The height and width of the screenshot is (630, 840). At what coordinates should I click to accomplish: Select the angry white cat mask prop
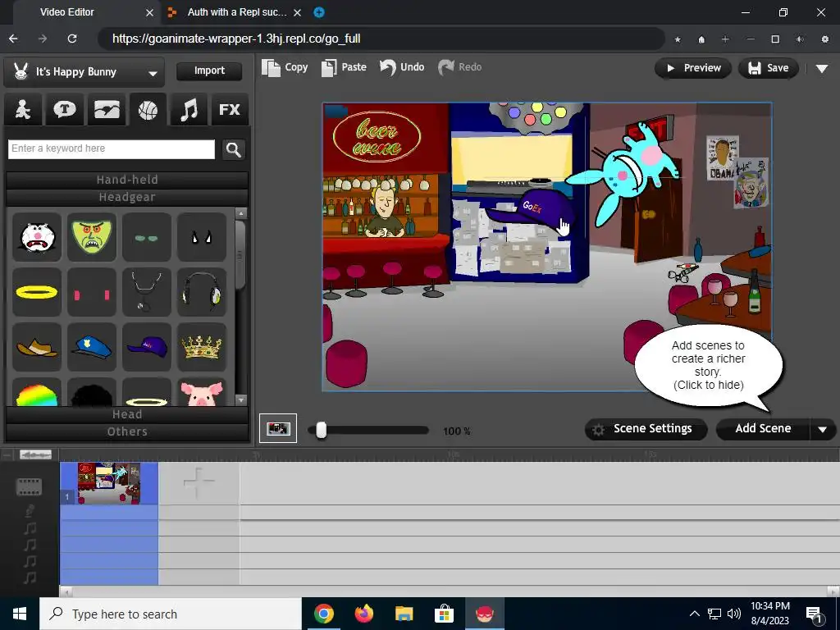[36, 237]
